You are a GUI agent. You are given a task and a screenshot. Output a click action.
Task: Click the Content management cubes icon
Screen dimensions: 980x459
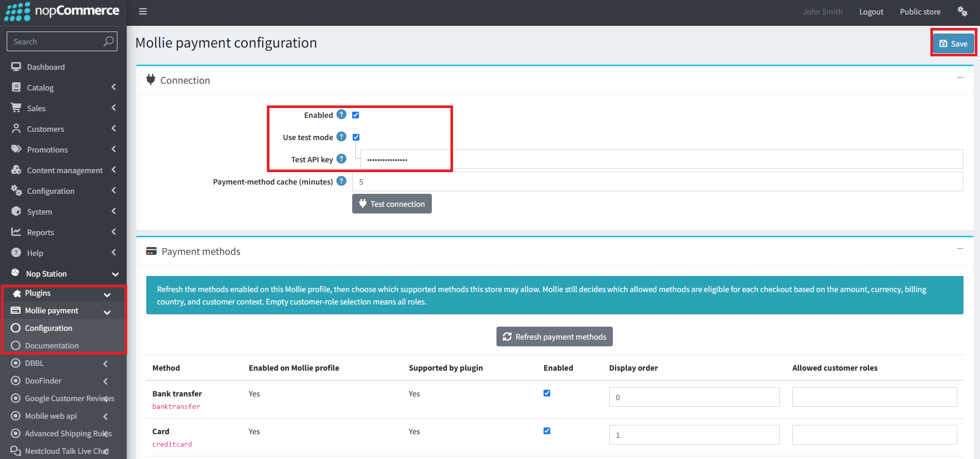[x=17, y=170]
